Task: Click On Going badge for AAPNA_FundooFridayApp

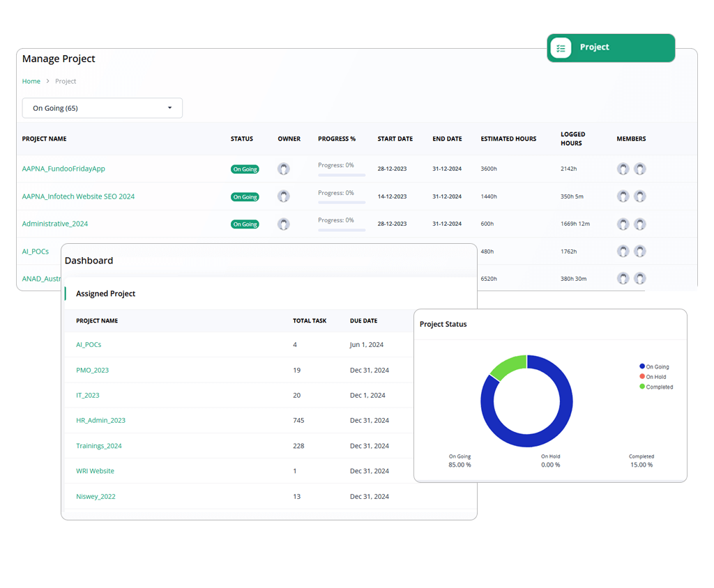Action: click(245, 169)
